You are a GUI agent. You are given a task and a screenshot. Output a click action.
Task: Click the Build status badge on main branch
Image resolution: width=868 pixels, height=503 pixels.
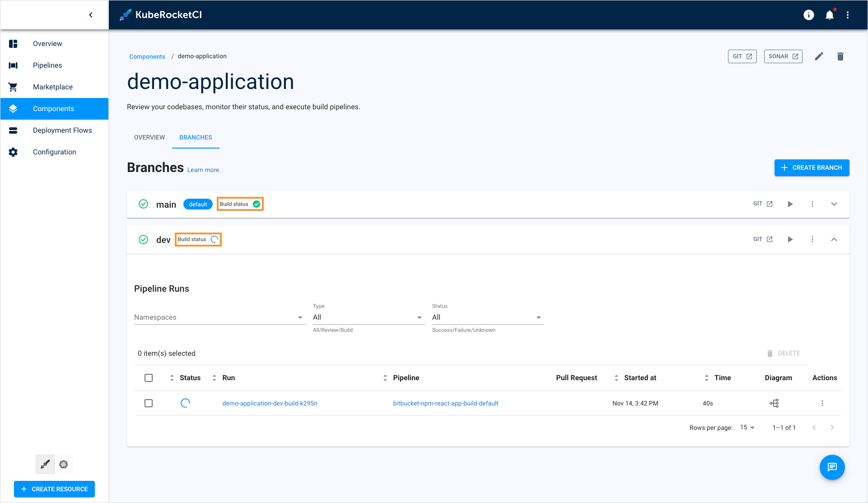pos(240,204)
